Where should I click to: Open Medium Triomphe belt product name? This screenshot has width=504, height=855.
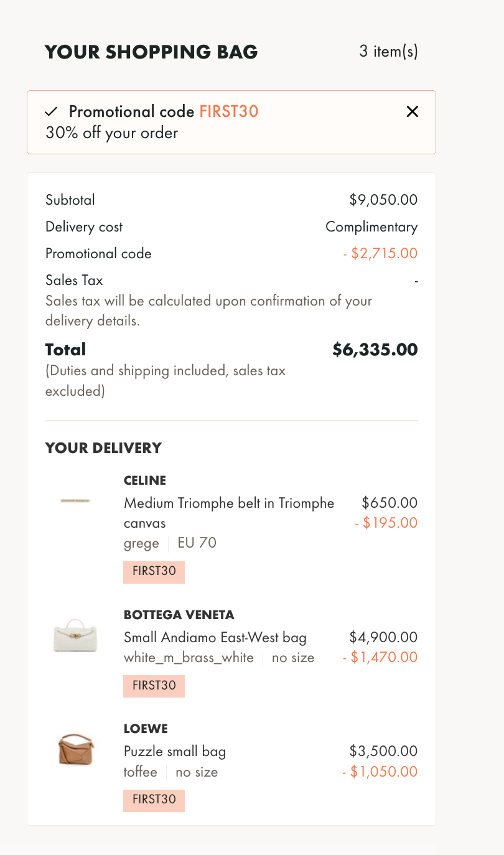[229, 512]
